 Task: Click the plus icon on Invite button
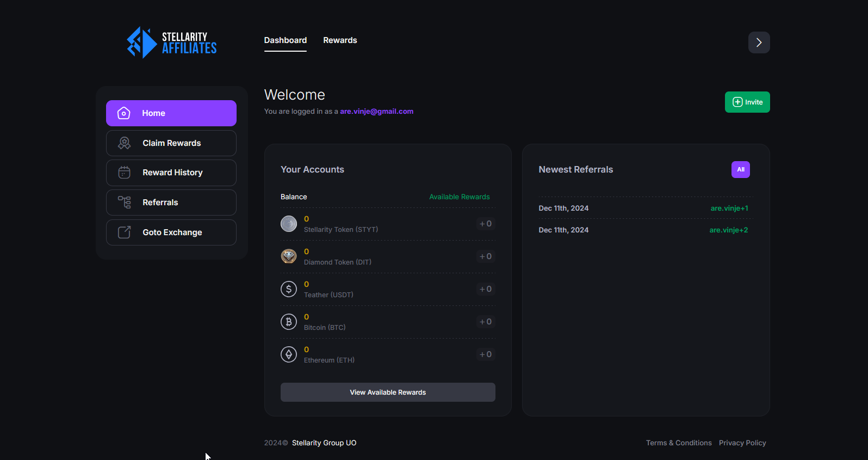[737, 102]
